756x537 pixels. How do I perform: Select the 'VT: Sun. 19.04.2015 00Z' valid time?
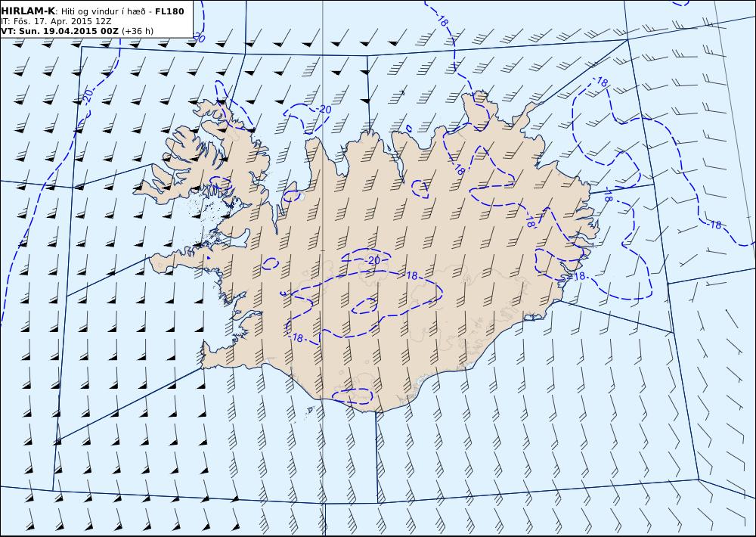(x=60, y=31)
